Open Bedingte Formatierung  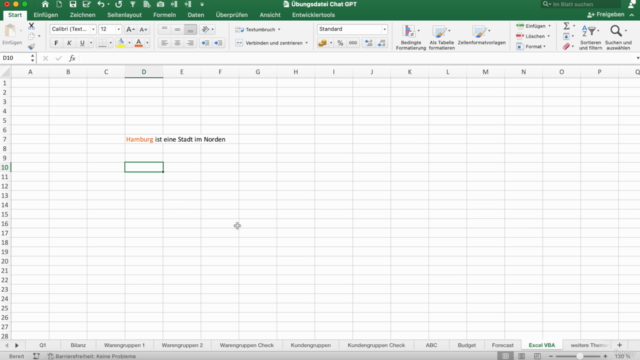coord(411,37)
